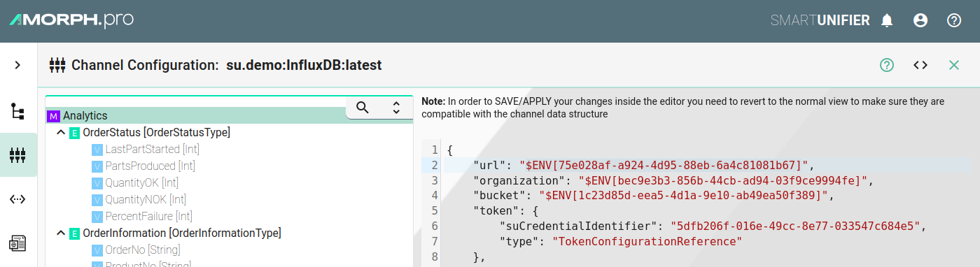
Task: Click the su.demo:InfluxDB:latest title
Action: click(304, 66)
